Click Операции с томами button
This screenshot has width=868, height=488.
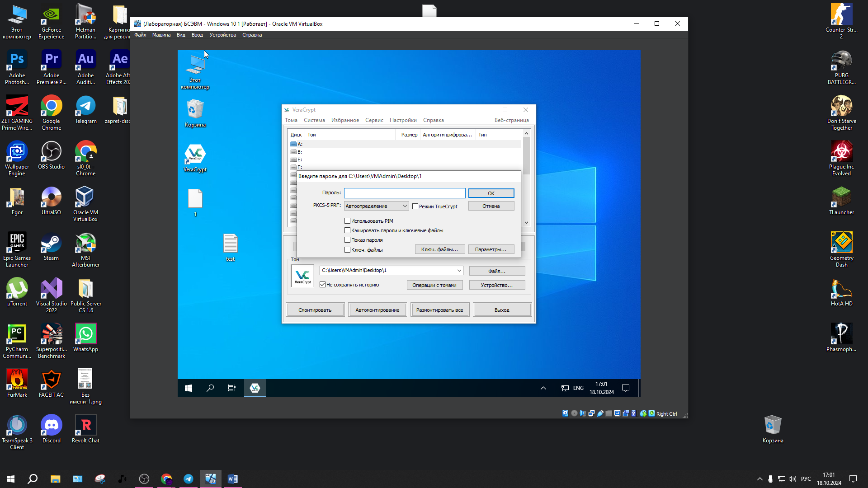point(434,285)
